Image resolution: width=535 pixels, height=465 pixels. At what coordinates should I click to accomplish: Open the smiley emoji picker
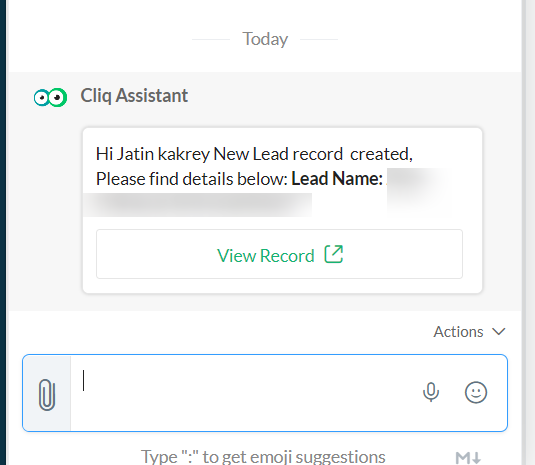coord(476,392)
